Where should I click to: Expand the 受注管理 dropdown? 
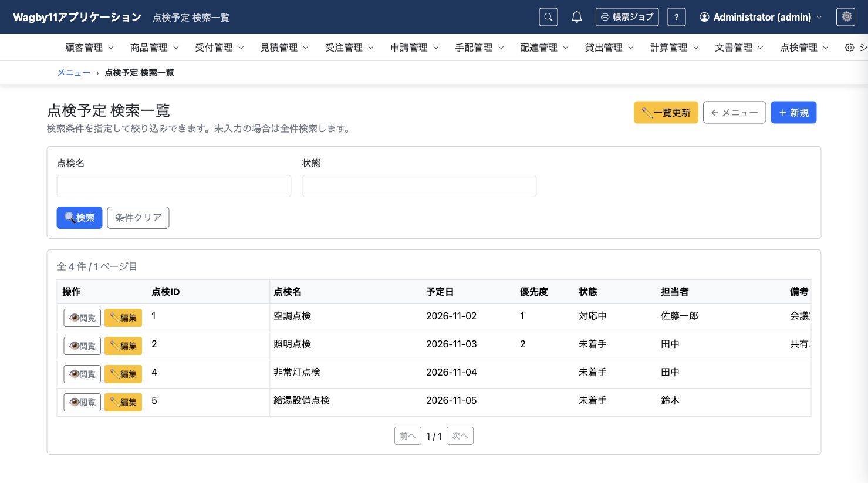[349, 48]
